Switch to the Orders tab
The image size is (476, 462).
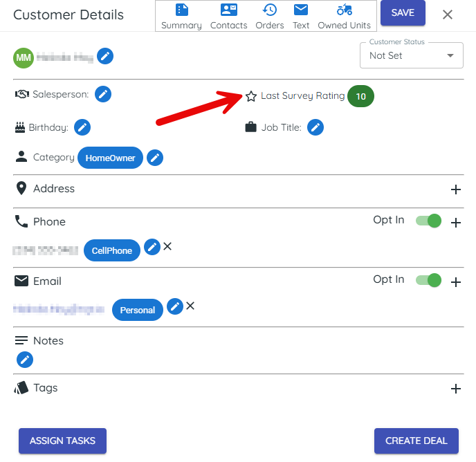270,17
